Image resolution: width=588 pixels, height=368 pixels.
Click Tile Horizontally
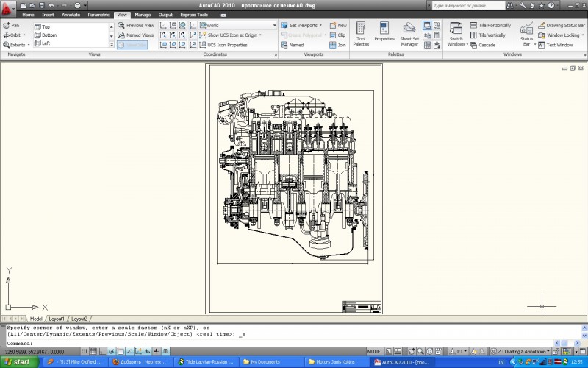pyautogui.click(x=490, y=25)
